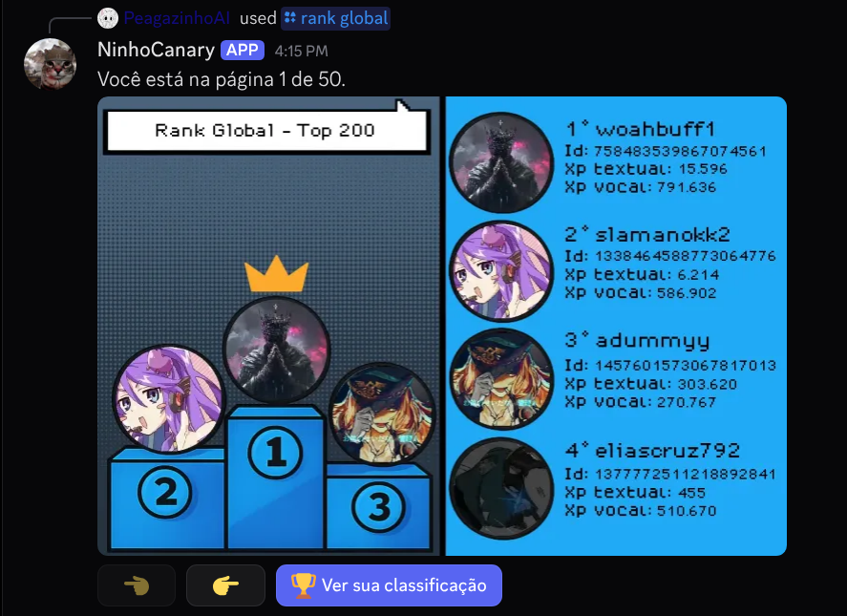Open NinhoCanary's cat avatar
The width and height of the screenshot is (847, 616).
[x=50, y=64]
